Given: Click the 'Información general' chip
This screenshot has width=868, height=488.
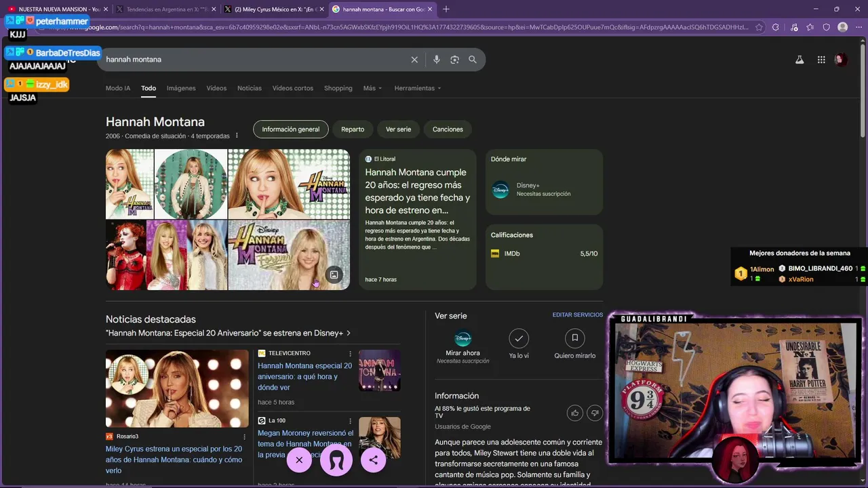Looking at the screenshot, I should (x=290, y=129).
